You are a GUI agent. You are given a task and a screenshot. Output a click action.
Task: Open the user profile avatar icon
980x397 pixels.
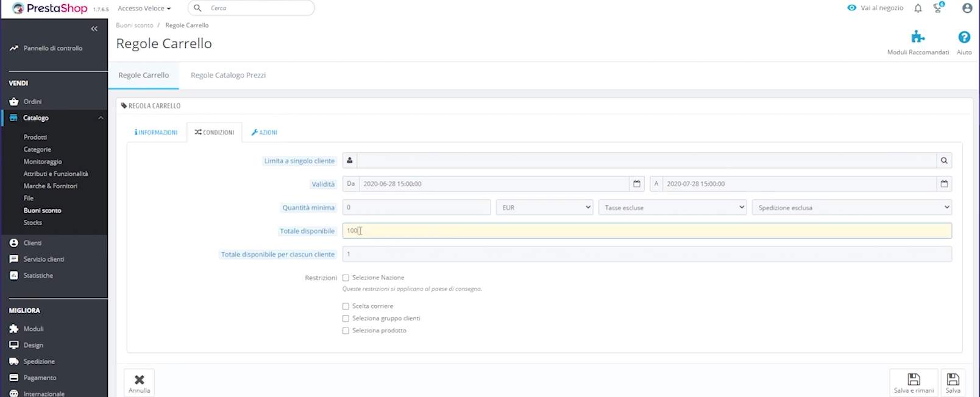point(967,9)
